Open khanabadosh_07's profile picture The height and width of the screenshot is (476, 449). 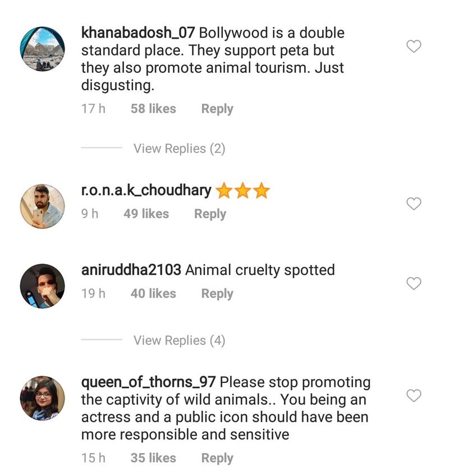coord(43,48)
